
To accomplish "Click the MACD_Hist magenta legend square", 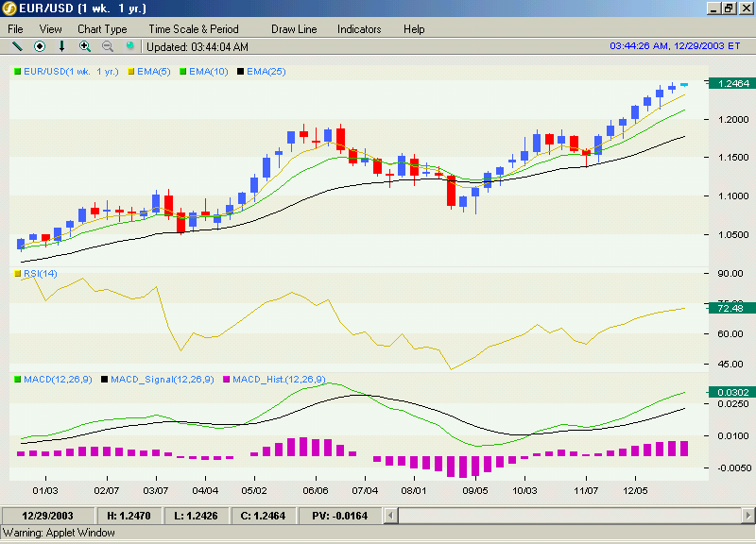I will point(227,380).
